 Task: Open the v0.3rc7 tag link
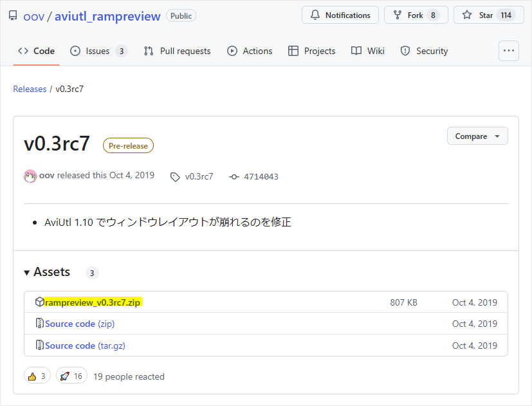coord(199,176)
